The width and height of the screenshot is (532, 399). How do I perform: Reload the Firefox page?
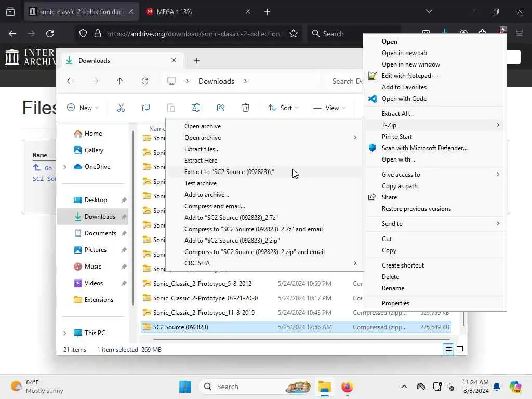click(x=50, y=34)
